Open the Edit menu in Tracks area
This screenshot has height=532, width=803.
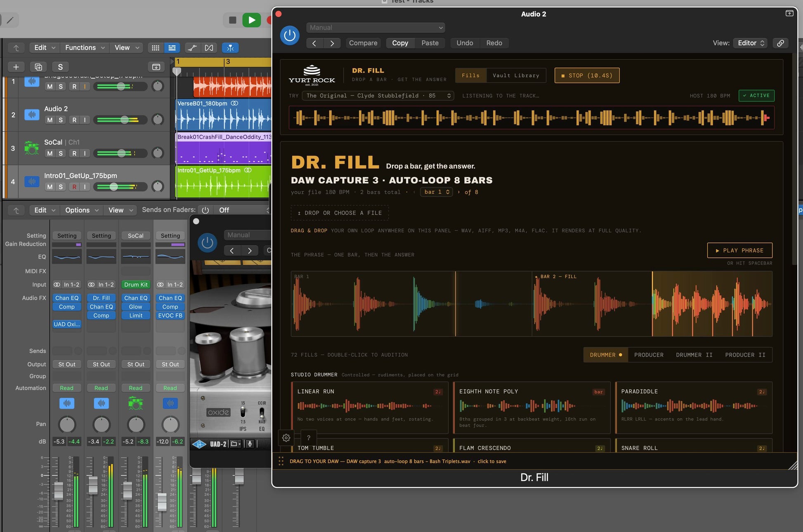44,48
